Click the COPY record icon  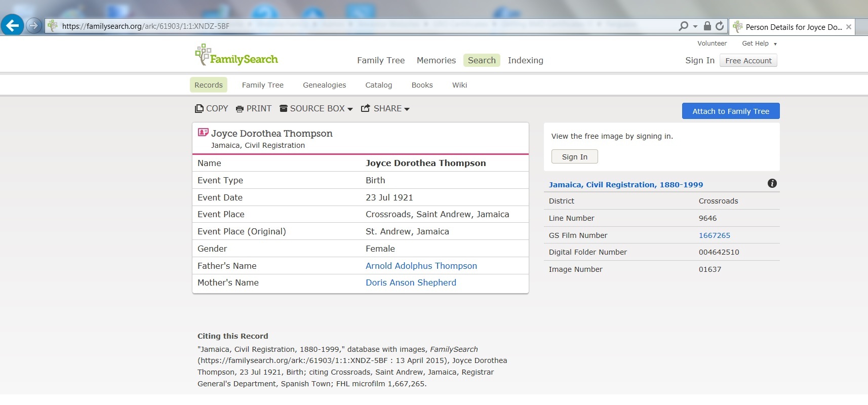200,109
